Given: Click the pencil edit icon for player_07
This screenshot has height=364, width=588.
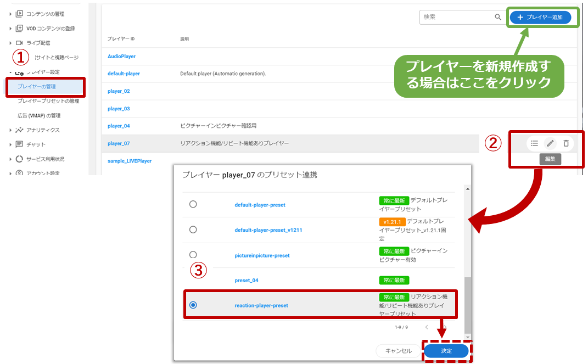Looking at the screenshot, I should click(550, 143).
